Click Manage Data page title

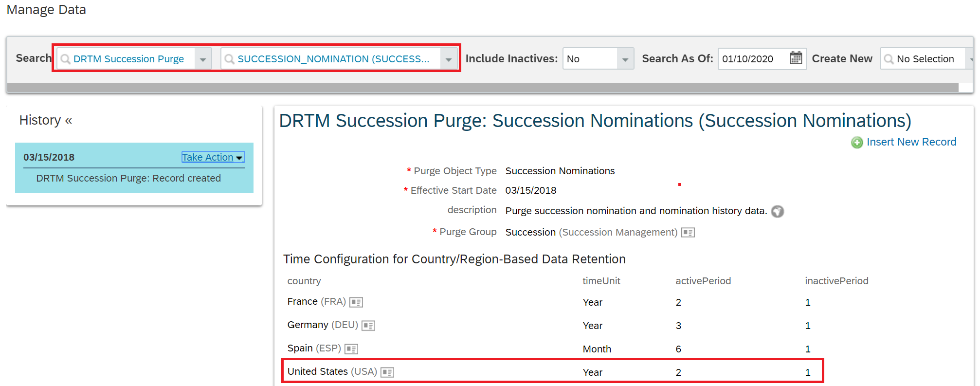coord(46,10)
